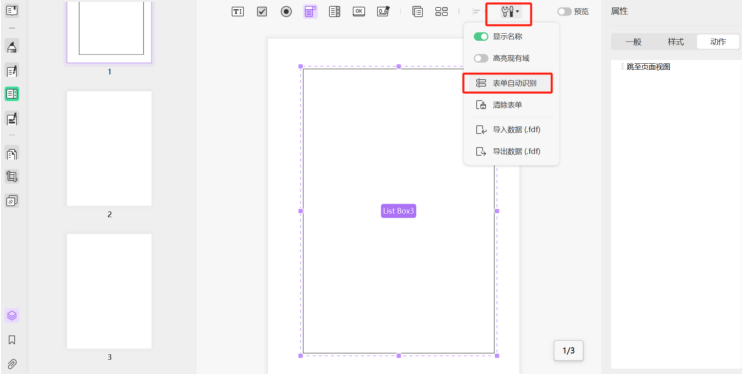This screenshot has width=742, height=376.
Task: Switch to the 一般 properties tab
Action: coord(633,42)
